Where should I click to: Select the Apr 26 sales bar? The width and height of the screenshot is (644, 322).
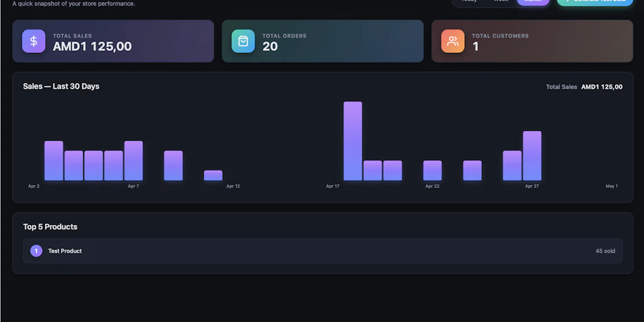click(x=512, y=165)
